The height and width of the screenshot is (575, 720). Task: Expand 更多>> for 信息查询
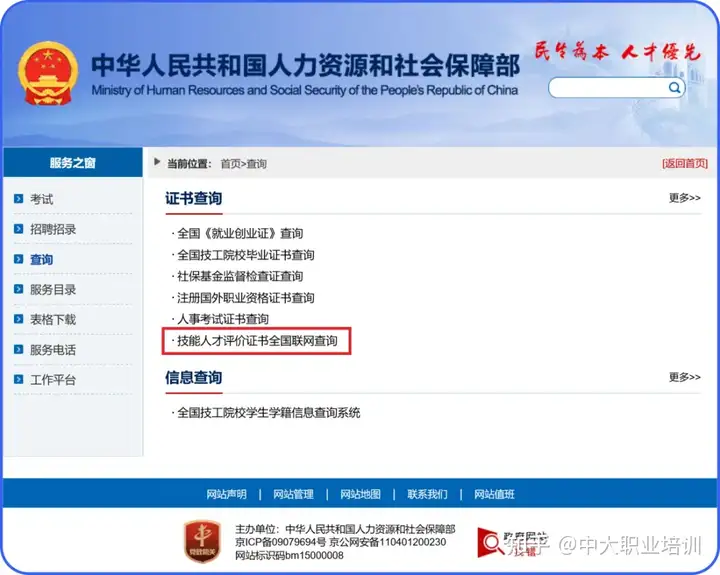(685, 377)
